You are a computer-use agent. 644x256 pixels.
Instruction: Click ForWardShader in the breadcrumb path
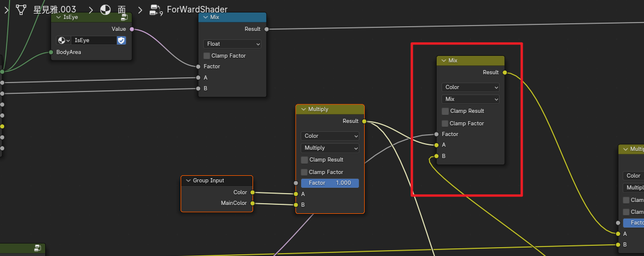(x=197, y=10)
